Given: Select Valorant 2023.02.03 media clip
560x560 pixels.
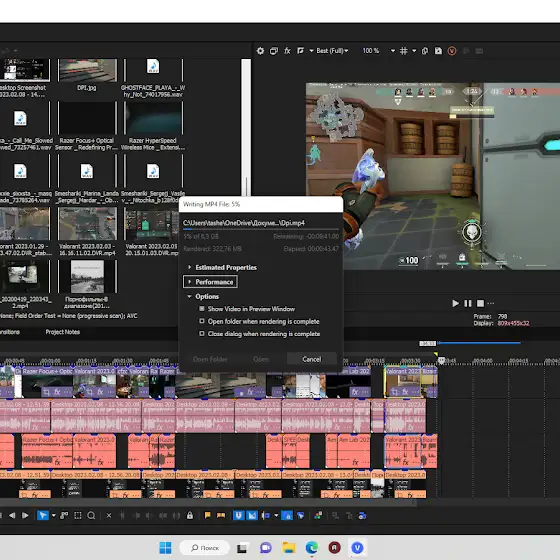Looking at the screenshot, I should 87,224.
